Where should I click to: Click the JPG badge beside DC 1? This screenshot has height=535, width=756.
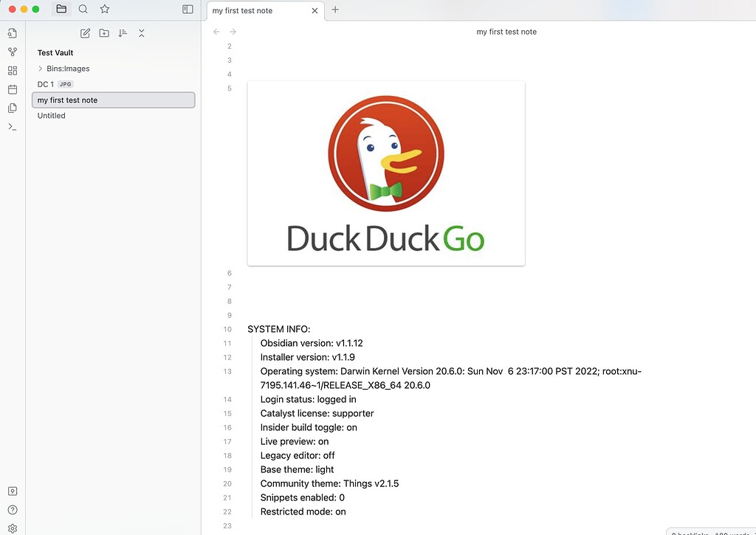pyautogui.click(x=65, y=84)
